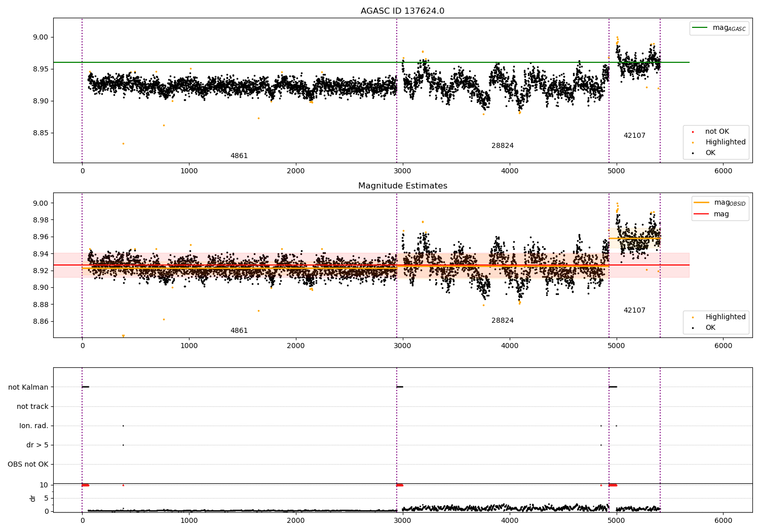Click the orange mag OBSID legend line
Viewport: 760px width, 532px height.
(702, 203)
